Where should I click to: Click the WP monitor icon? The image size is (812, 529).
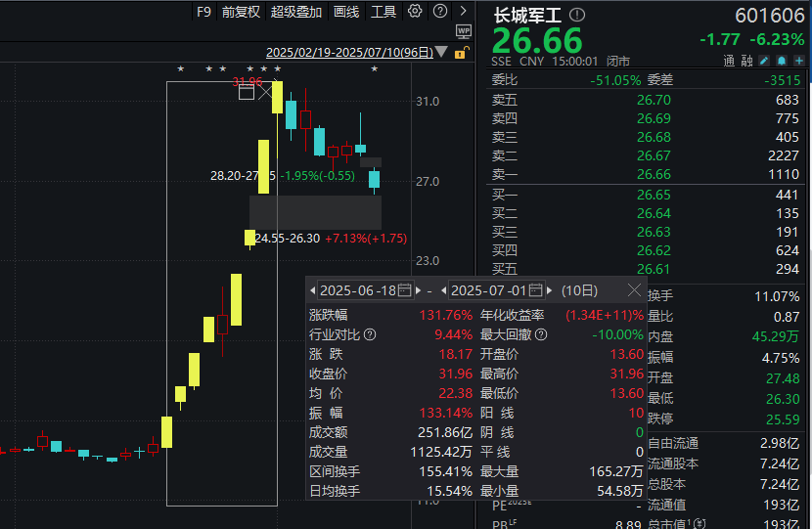click(464, 31)
